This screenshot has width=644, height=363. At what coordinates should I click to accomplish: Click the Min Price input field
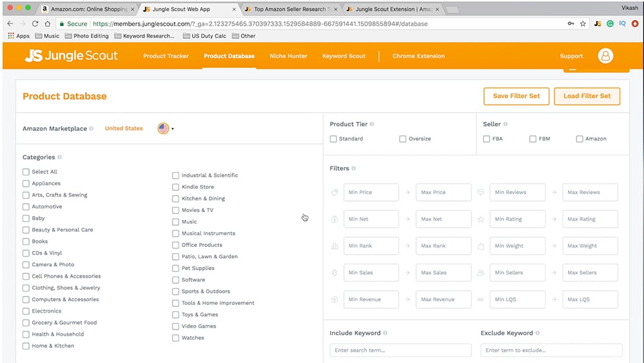click(x=372, y=192)
